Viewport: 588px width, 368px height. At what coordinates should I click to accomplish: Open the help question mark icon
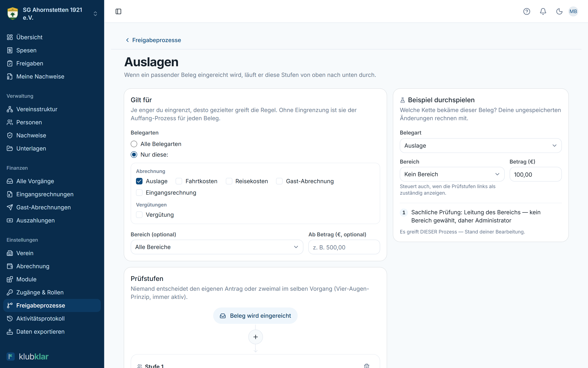[527, 11]
